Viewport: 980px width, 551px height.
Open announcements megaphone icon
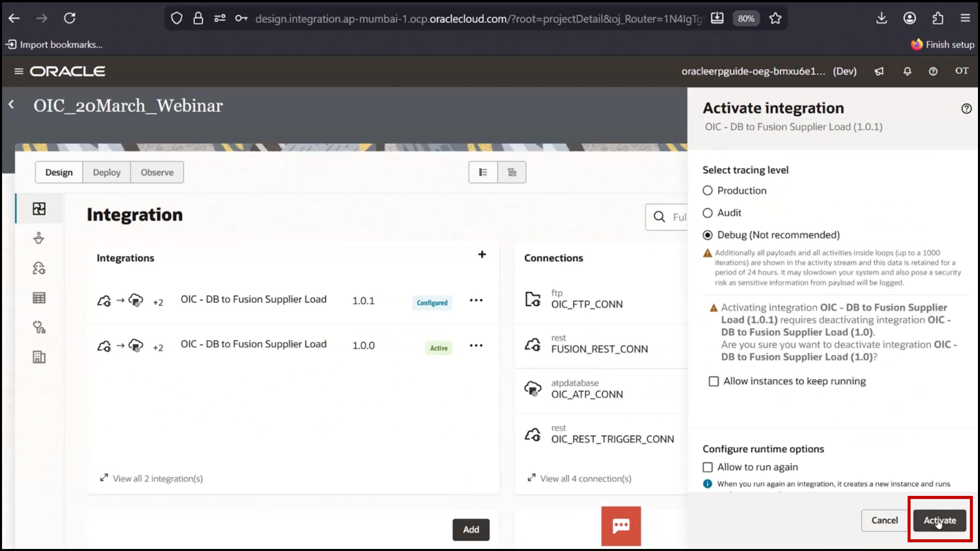coord(879,71)
